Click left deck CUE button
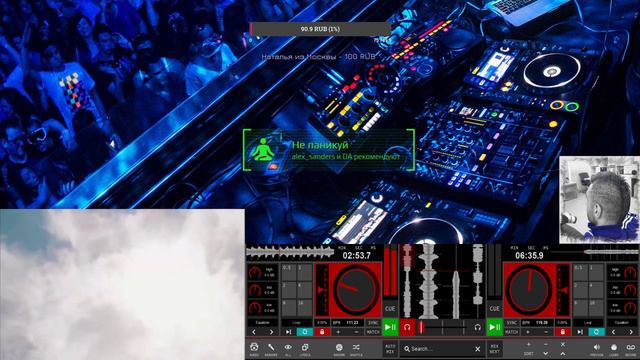640x360 pixels. coord(390,309)
